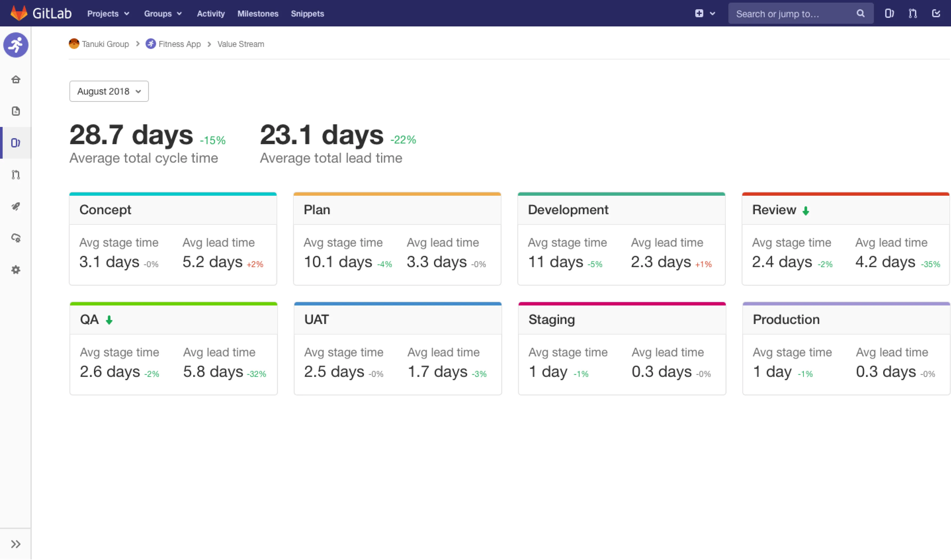Image resolution: width=951 pixels, height=560 pixels.
Task: Open the sidebar merge requests icon
Action: click(16, 174)
